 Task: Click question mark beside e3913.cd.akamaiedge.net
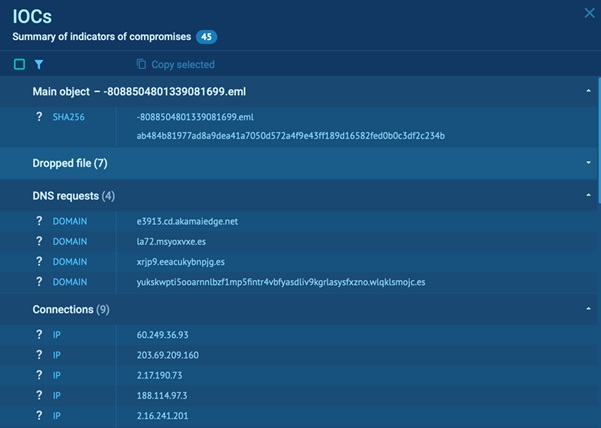click(x=37, y=220)
